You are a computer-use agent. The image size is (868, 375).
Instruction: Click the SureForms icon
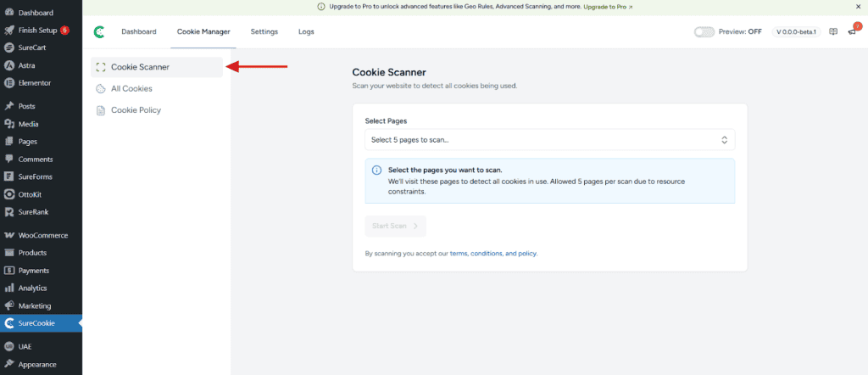(8, 176)
